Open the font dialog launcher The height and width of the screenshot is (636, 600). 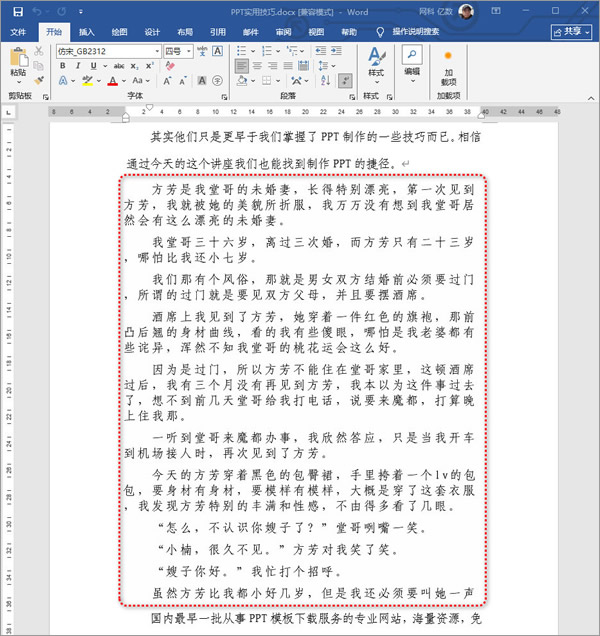tap(224, 97)
